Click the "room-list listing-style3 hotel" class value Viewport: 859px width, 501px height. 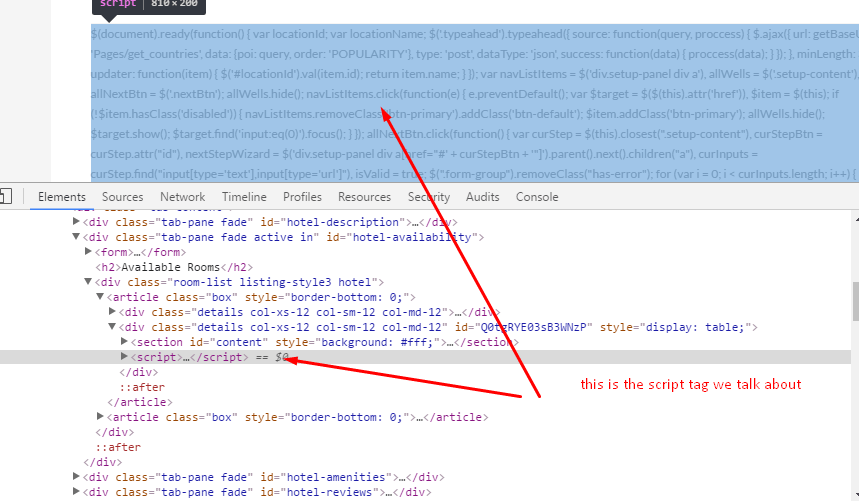tap(272, 282)
